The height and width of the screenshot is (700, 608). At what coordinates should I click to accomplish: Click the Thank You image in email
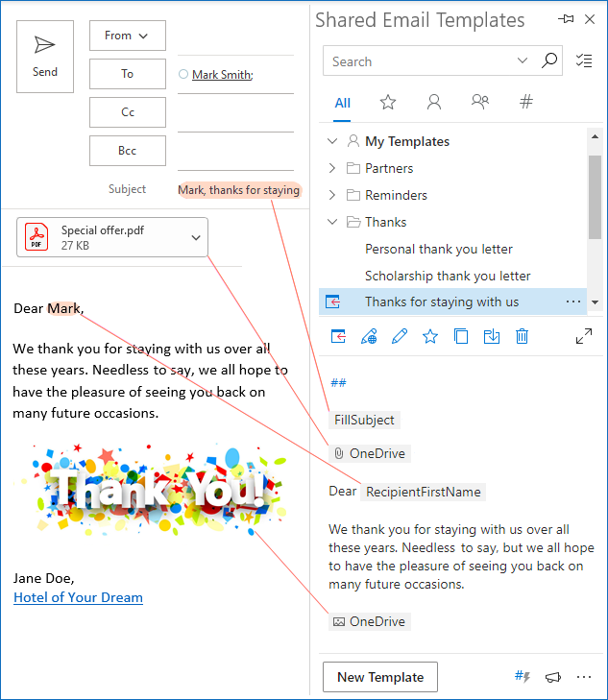click(x=152, y=489)
